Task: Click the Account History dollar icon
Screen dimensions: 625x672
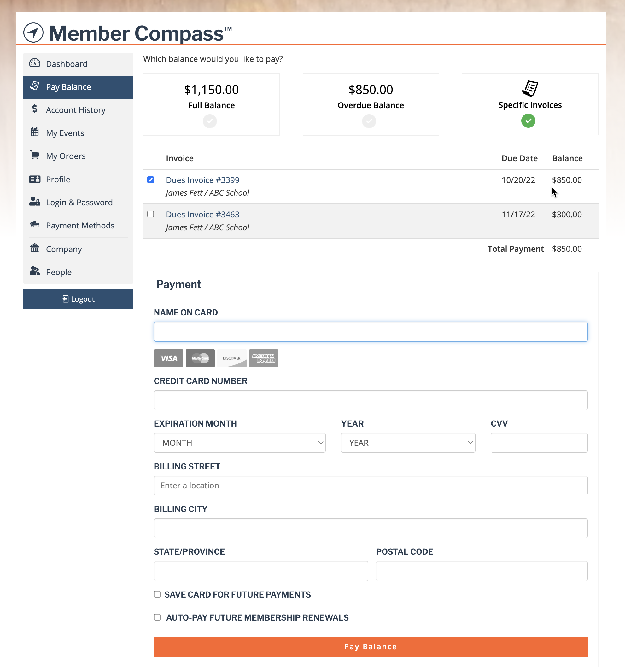Action: tap(34, 109)
